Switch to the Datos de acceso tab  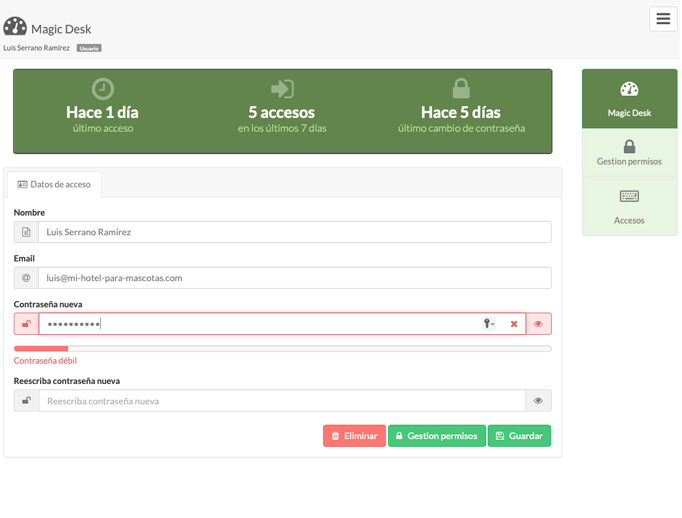[x=54, y=184]
